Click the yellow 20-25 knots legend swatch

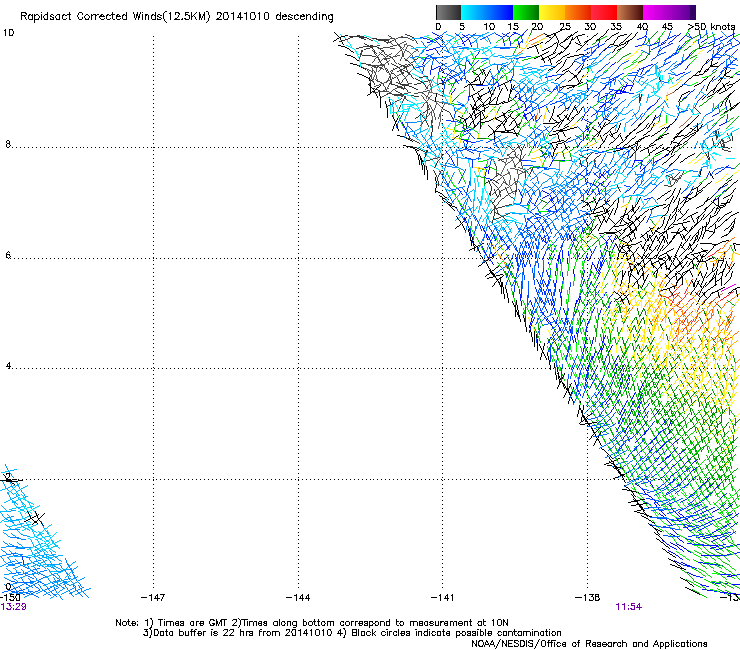pyautogui.click(x=552, y=12)
